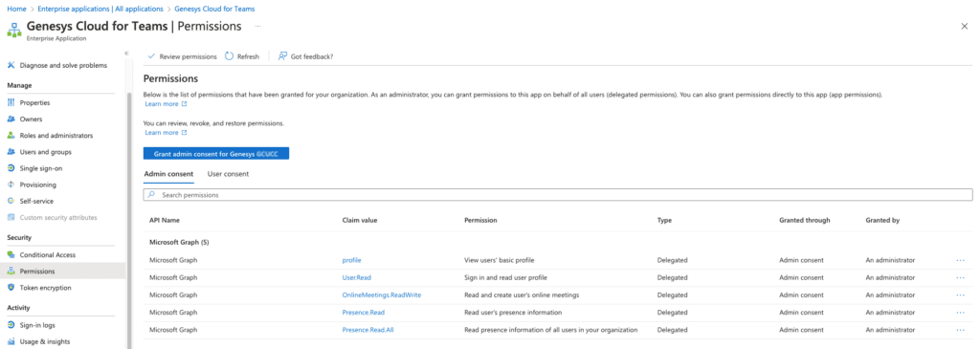Click the Single sign-on icon
980x349 pixels.
tap(11, 168)
